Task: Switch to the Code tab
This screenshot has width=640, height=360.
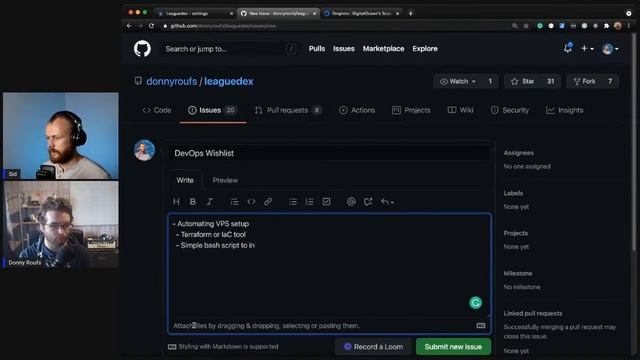Action: [x=156, y=110]
